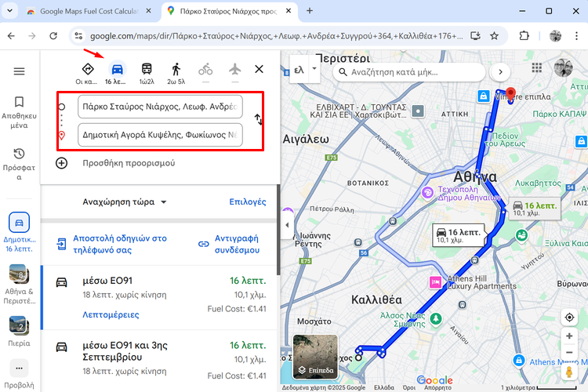
Task: Collapse the side panel arrow
Action: point(287,225)
